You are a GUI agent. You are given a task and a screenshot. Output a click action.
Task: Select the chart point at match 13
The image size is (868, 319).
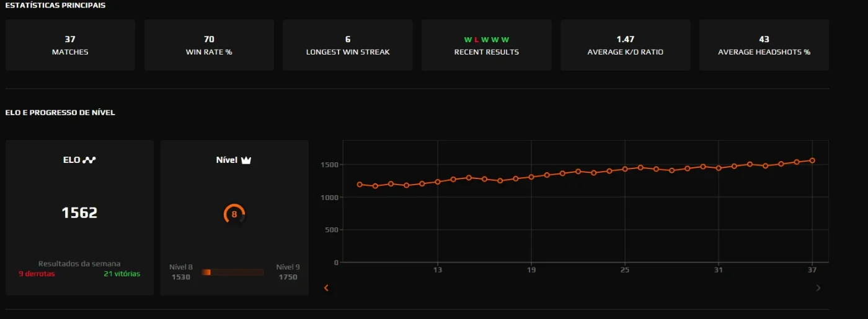438,181
